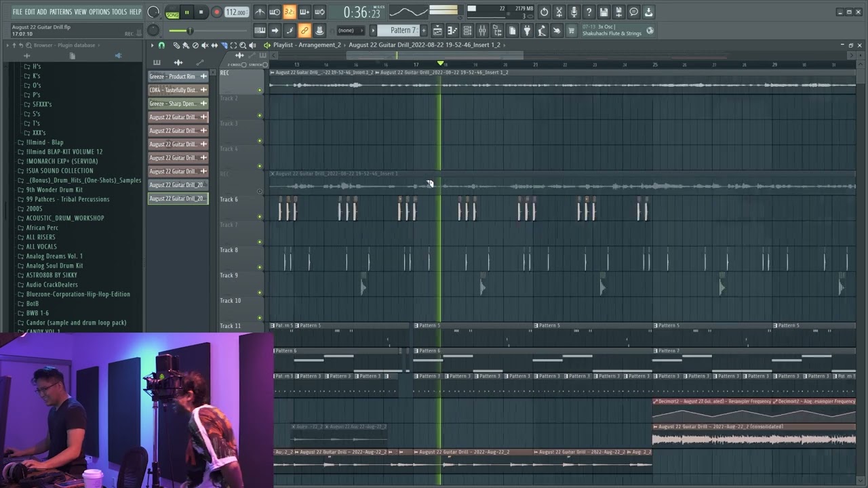The width and height of the screenshot is (868, 488).
Task: Open the tempo tapper icon
Action: tap(542, 30)
